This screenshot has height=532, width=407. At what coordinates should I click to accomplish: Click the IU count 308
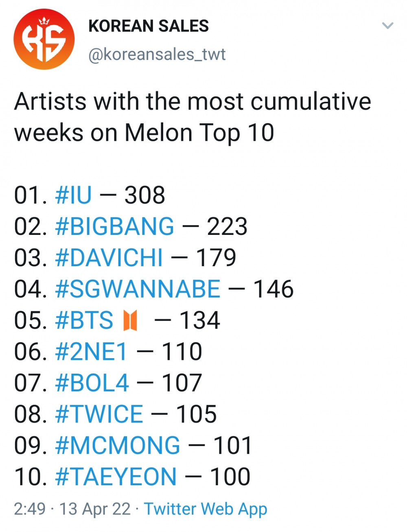coord(145,195)
